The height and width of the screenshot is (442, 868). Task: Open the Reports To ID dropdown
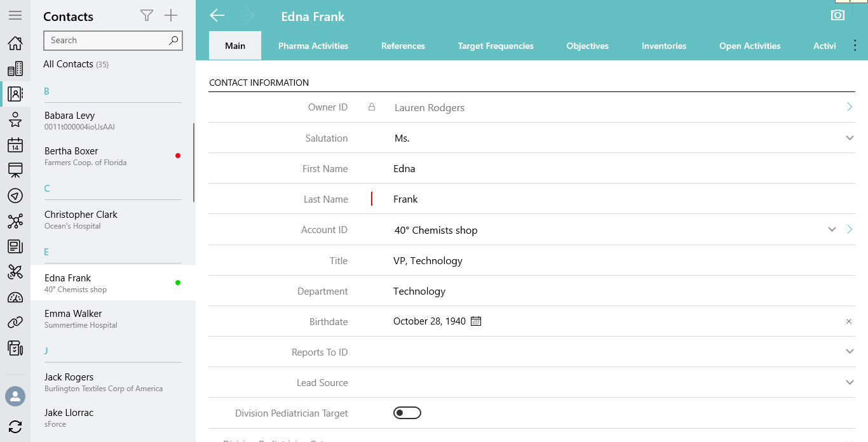coord(850,352)
